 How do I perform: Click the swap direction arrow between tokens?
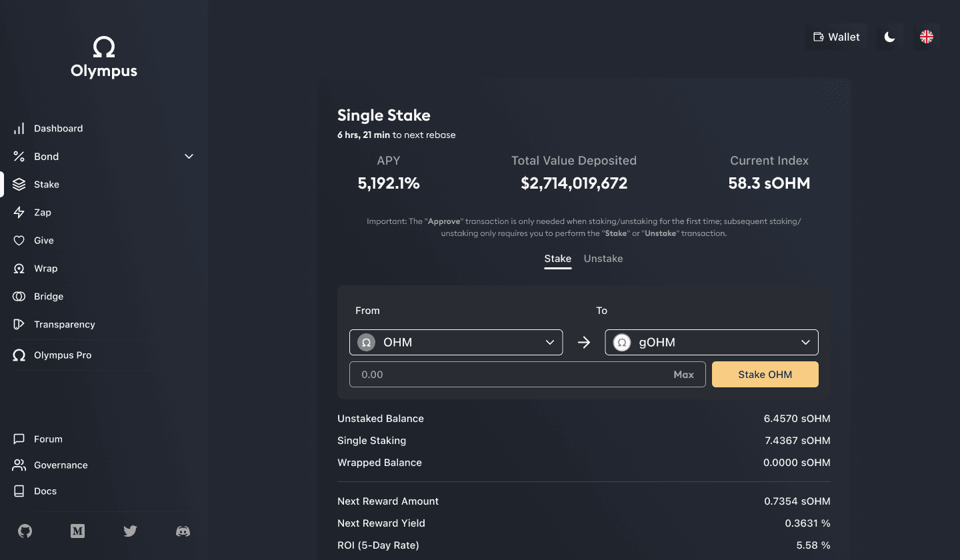pos(584,343)
